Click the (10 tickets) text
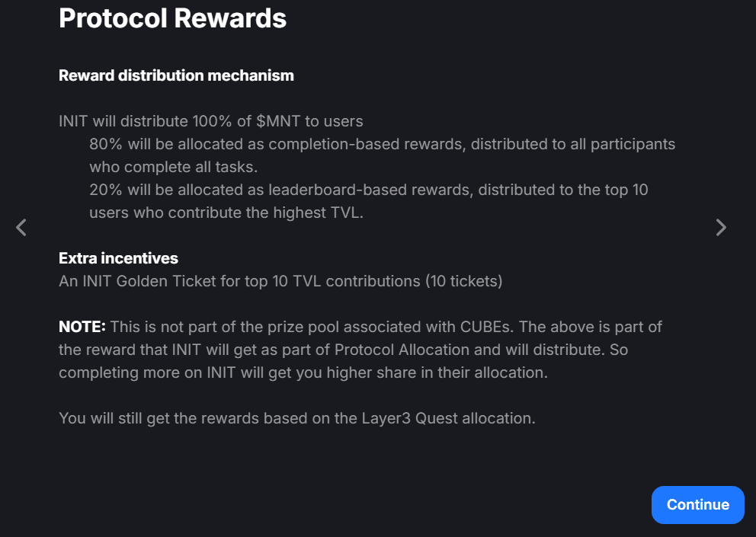This screenshot has height=537, width=756. pos(463,281)
